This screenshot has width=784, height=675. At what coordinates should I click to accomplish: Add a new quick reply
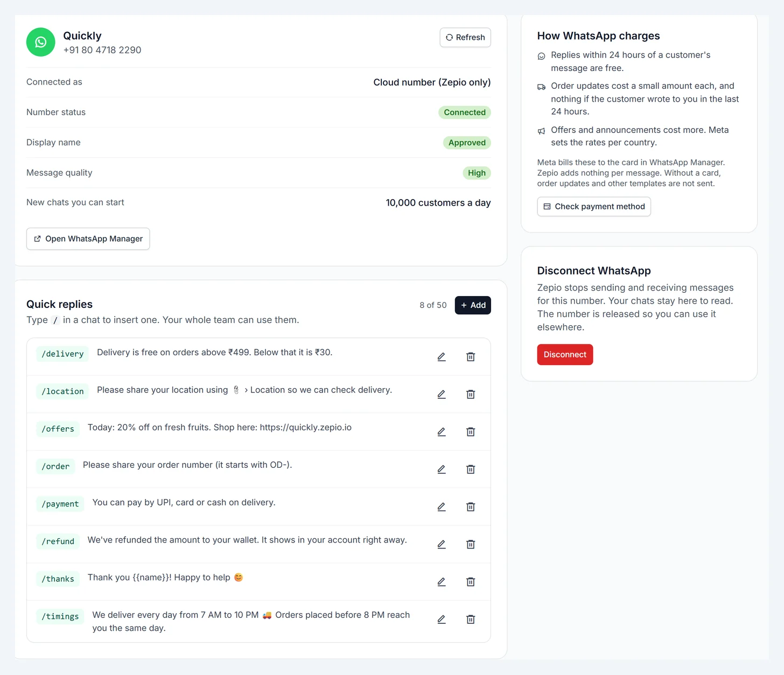pyautogui.click(x=473, y=305)
